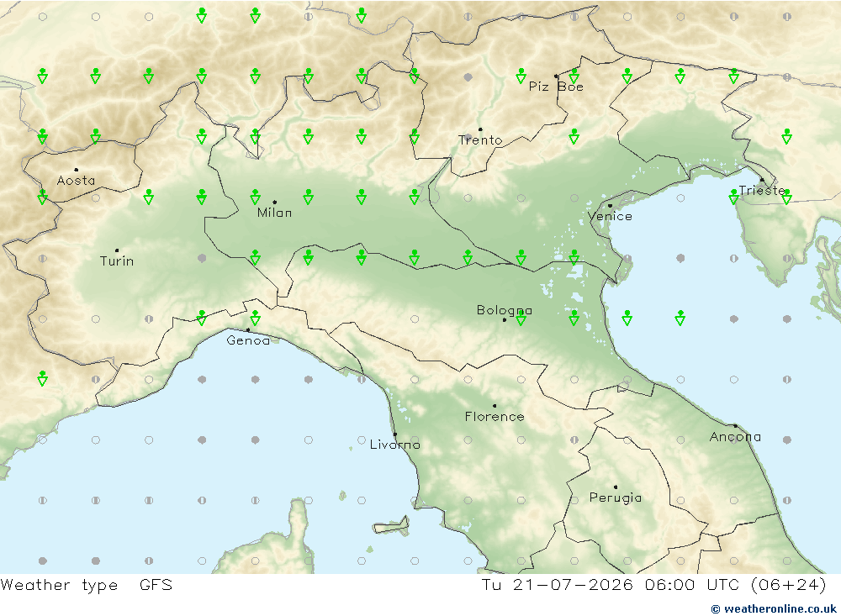Click the 'Weather type GFS' caption

pyautogui.click(x=87, y=585)
